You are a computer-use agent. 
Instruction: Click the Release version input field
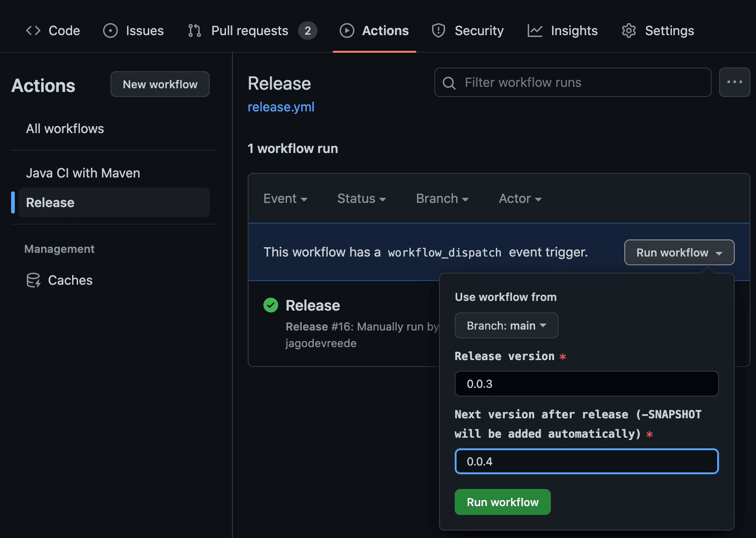coord(586,384)
